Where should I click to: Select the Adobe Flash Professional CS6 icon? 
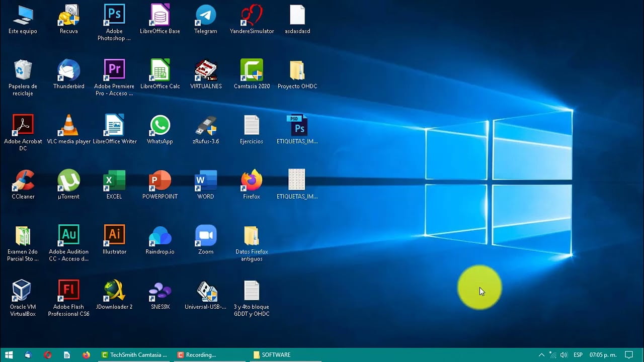(68, 298)
